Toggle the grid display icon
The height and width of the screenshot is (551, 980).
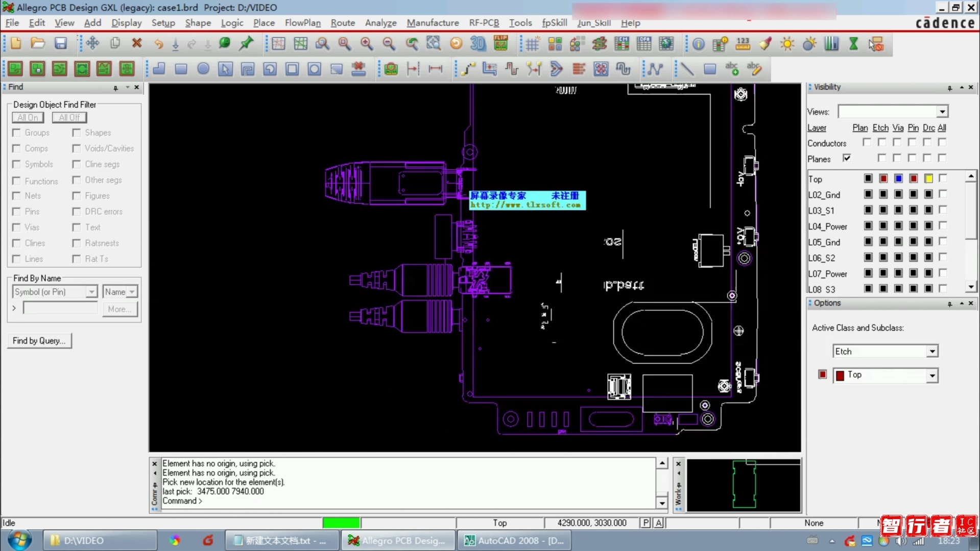click(533, 44)
